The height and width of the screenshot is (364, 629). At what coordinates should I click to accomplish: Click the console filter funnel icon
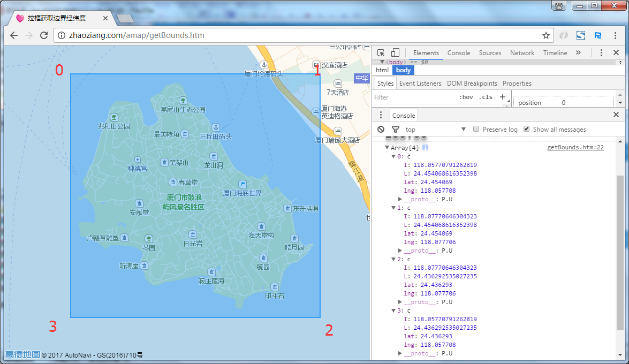396,130
